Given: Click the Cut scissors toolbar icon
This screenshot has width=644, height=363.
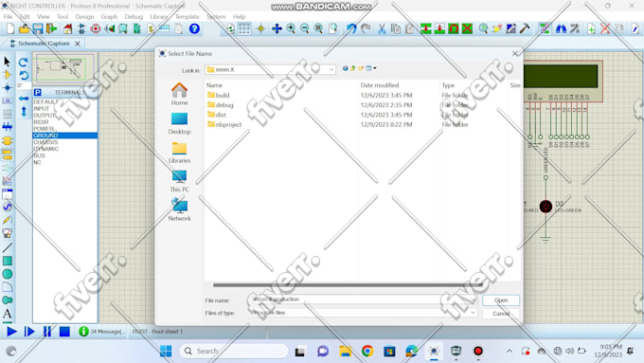Looking at the screenshot, I should [382, 28].
